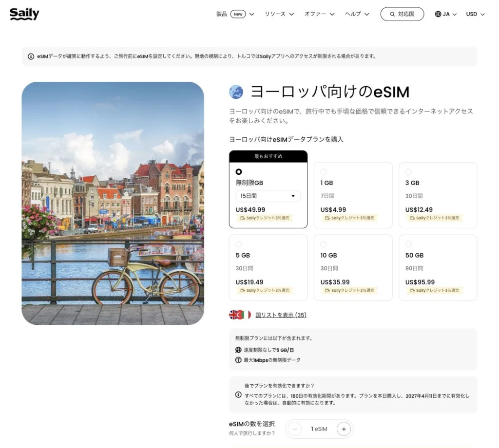Select the 5 GB plan radio button

tap(239, 244)
